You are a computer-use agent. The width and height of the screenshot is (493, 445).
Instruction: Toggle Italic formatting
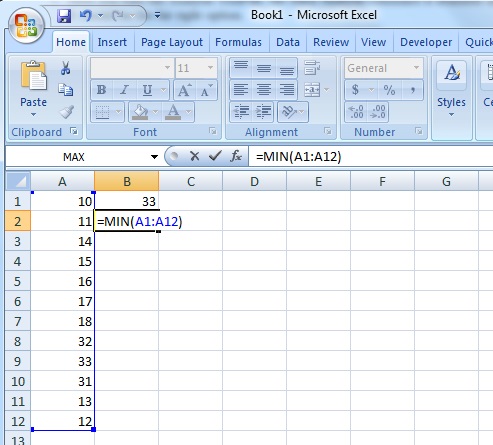pos(124,90)
